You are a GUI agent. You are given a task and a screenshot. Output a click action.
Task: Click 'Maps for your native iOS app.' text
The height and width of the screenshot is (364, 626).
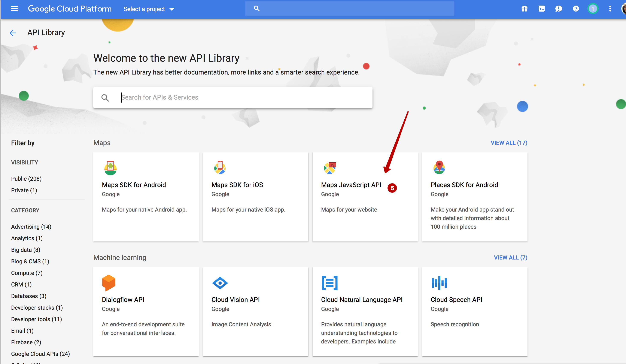(248, 210)
